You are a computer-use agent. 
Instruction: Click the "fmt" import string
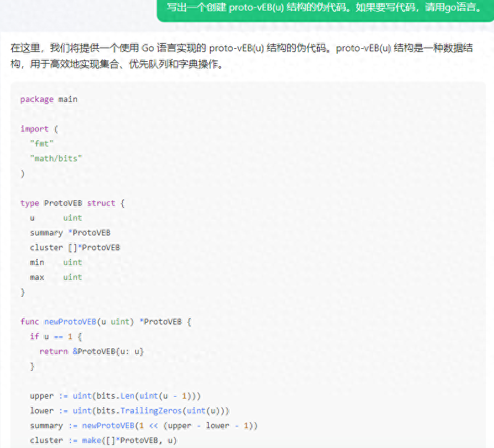point(42,144)
